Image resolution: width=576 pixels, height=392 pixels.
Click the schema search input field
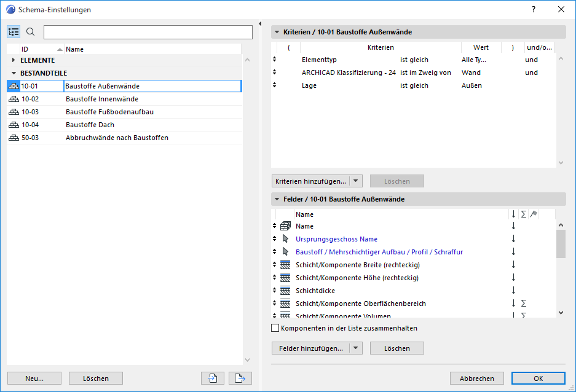148,32
